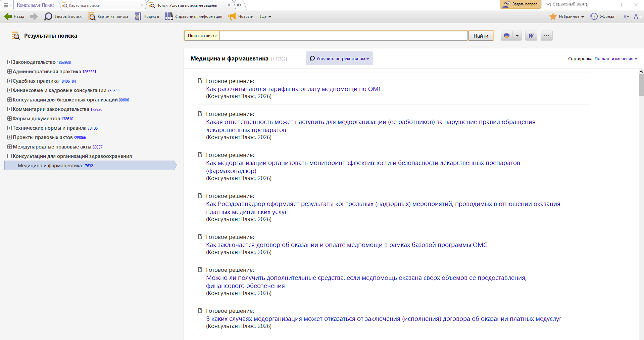Expand Консультации для бюджетных организаций
Viewport: 644px width, 340px height.
tap(10, 100)
